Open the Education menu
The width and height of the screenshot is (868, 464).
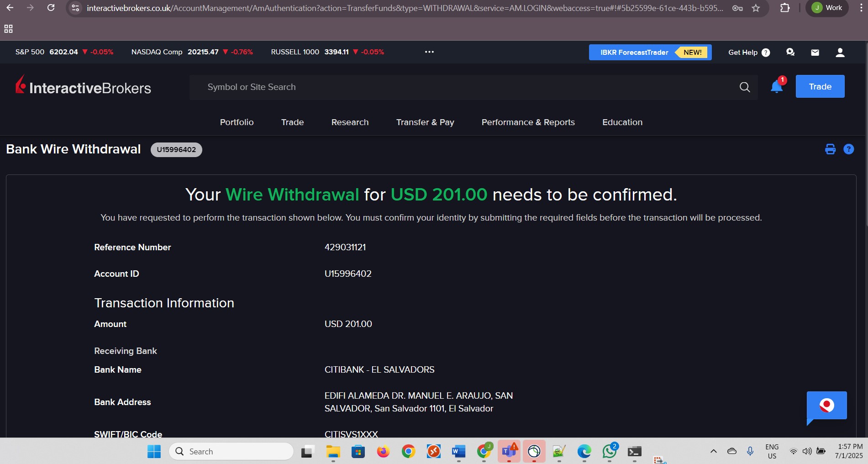click(x=622, y=122)
